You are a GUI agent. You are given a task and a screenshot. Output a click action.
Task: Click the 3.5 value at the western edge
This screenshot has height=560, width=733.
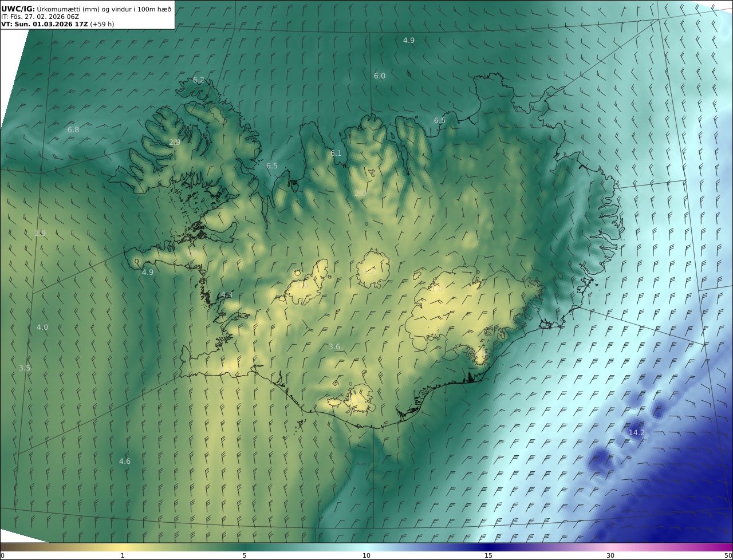tap(24, 368)
